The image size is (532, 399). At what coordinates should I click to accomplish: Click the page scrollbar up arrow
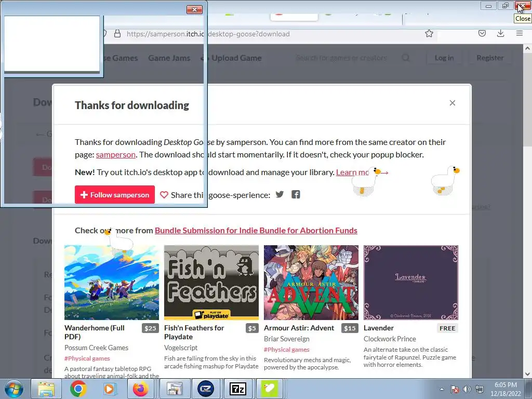point(527,48)
